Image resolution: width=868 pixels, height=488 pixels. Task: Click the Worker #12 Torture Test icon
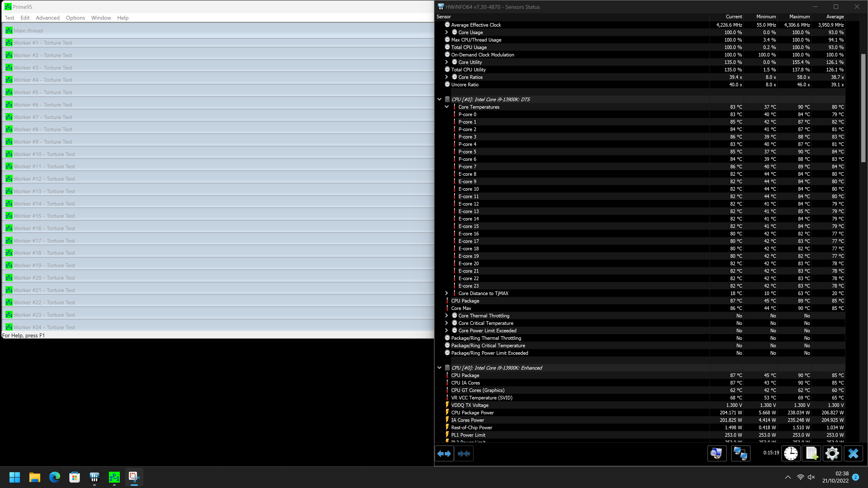9,179
